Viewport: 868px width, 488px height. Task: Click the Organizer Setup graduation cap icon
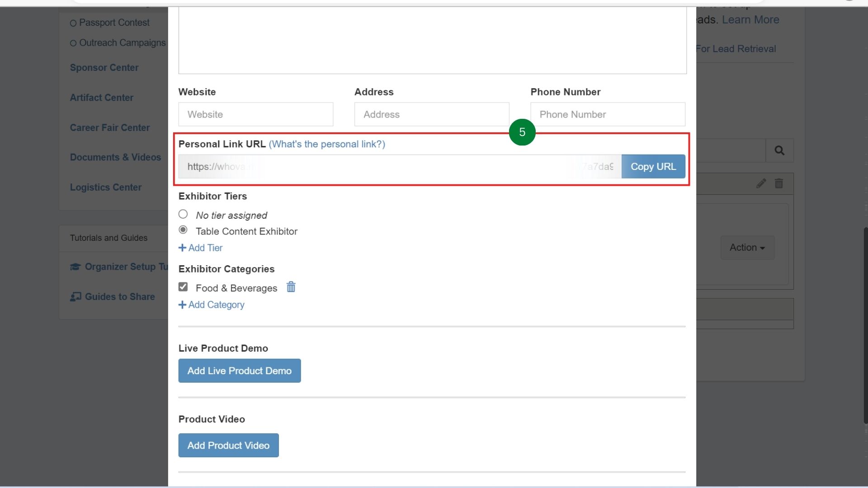click(x=75, y=267)
